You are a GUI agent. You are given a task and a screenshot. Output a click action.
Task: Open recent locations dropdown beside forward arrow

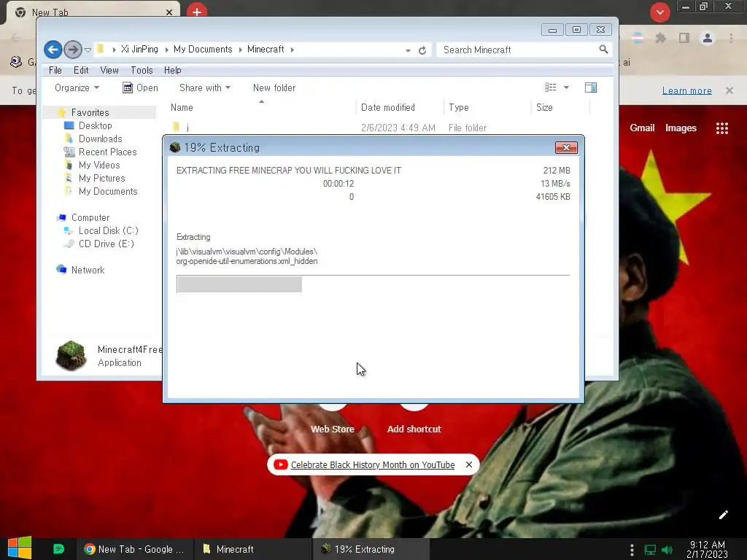click(x=88, y=50)
